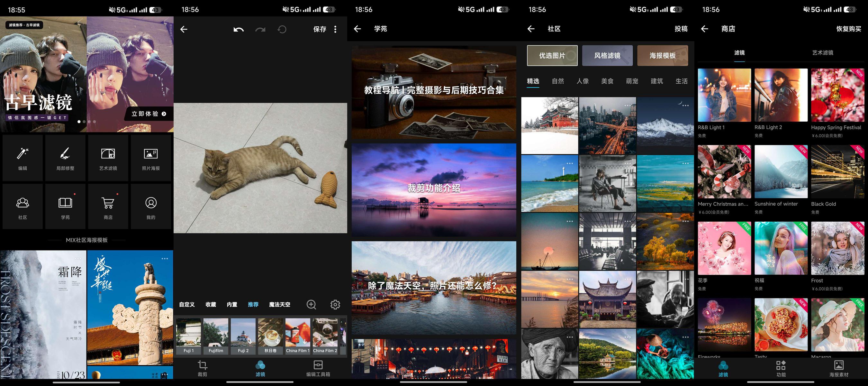
Task: Reset edits with the circular restore icon
Action: pos(282,29)
